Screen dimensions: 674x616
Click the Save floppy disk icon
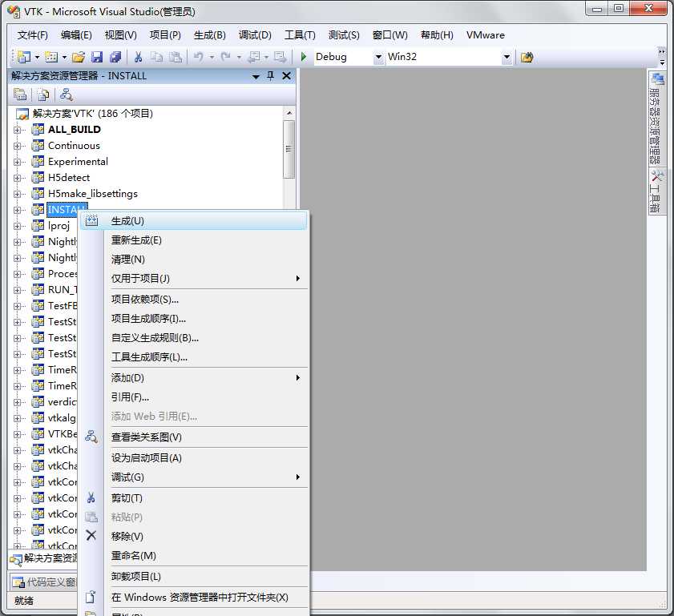pos(97,57)
